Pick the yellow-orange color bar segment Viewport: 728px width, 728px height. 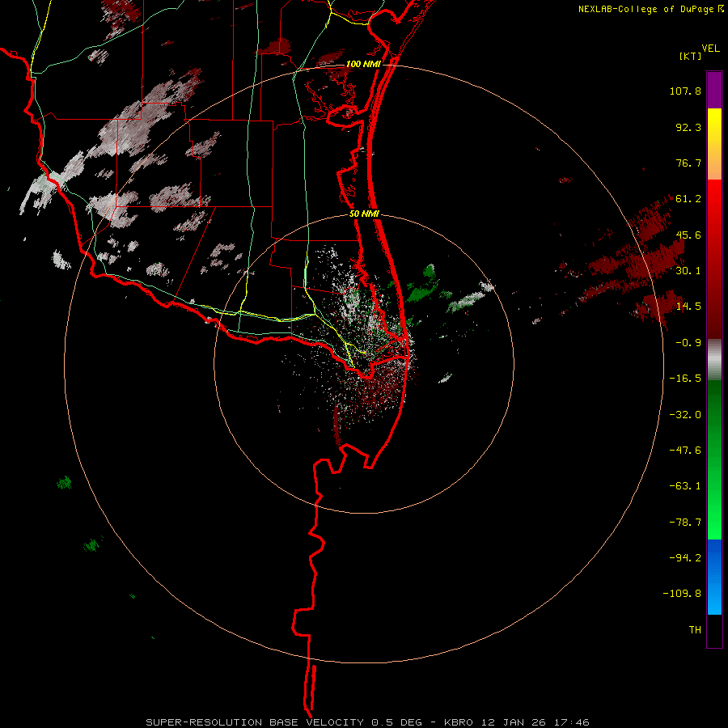click(714, 144)
